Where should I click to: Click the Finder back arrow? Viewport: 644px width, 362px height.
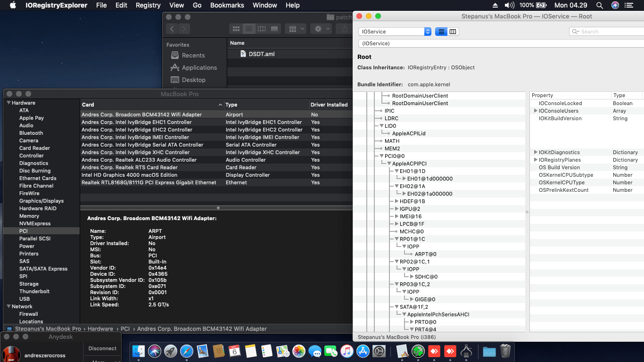coord(172,29)
